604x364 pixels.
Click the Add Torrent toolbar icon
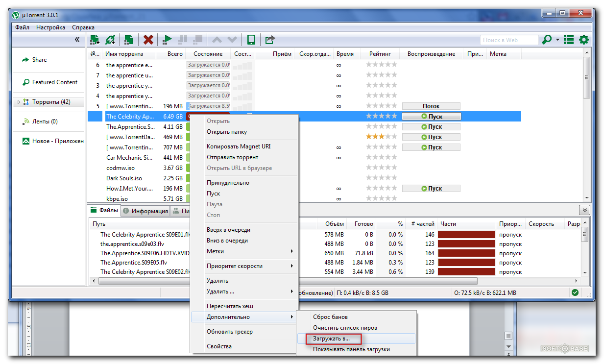[x=95, y=40]
